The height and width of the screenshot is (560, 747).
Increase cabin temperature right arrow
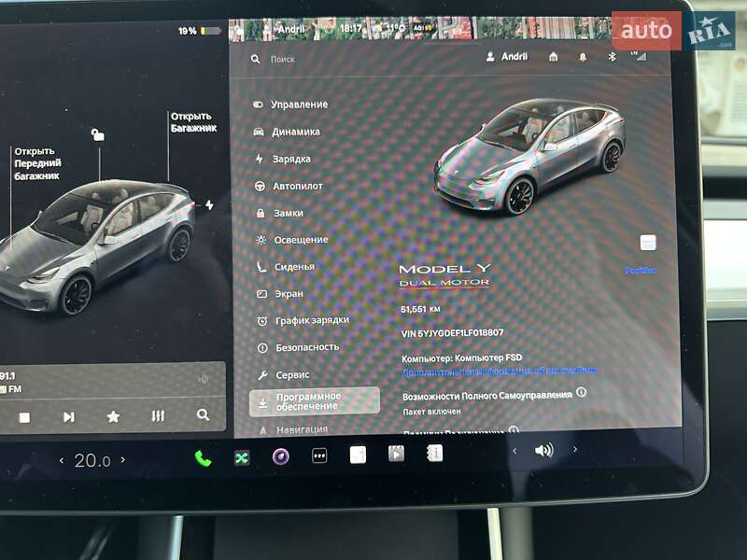click(123, 459)
